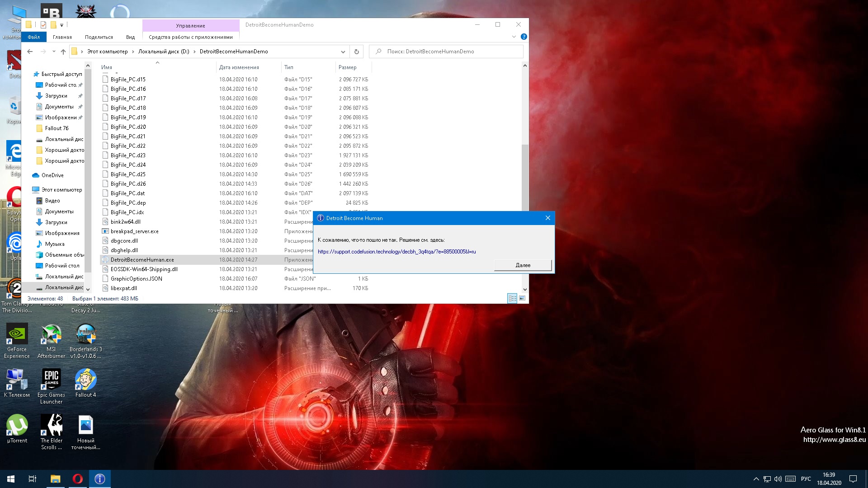Open Новый точечный image file on desktop

click(x=85, y=432)
